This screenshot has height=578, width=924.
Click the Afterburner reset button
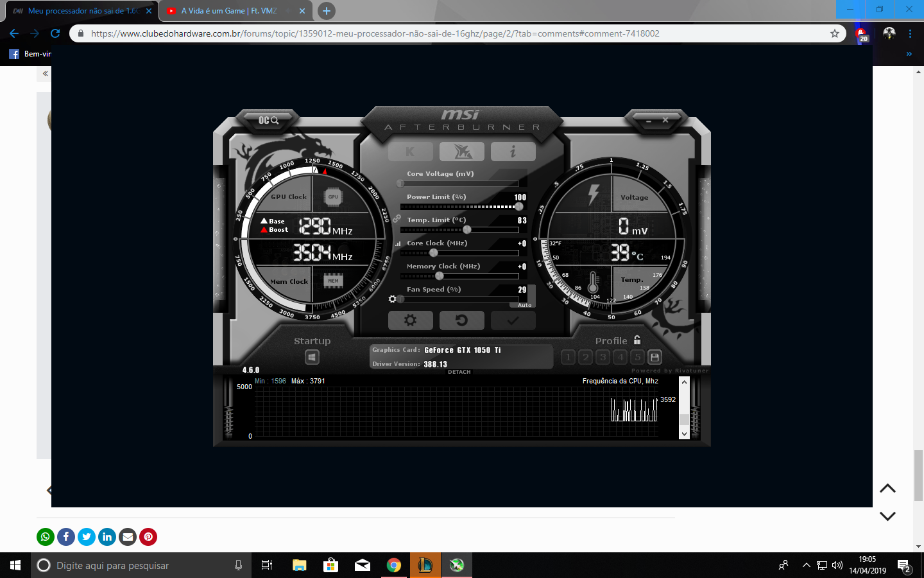click(461, 320)
